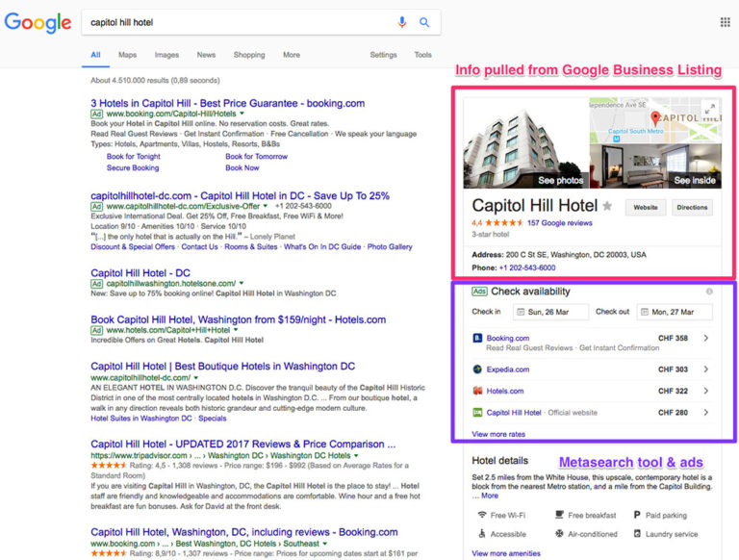
Task: Expand the Expedia.com CHF 303 rate arrow
Action: tap(706, 369)
